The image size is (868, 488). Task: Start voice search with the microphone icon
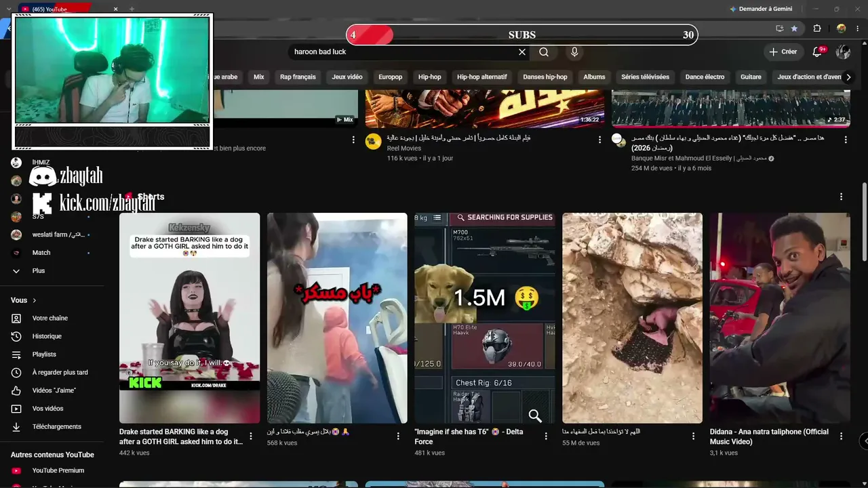point(574,52)
